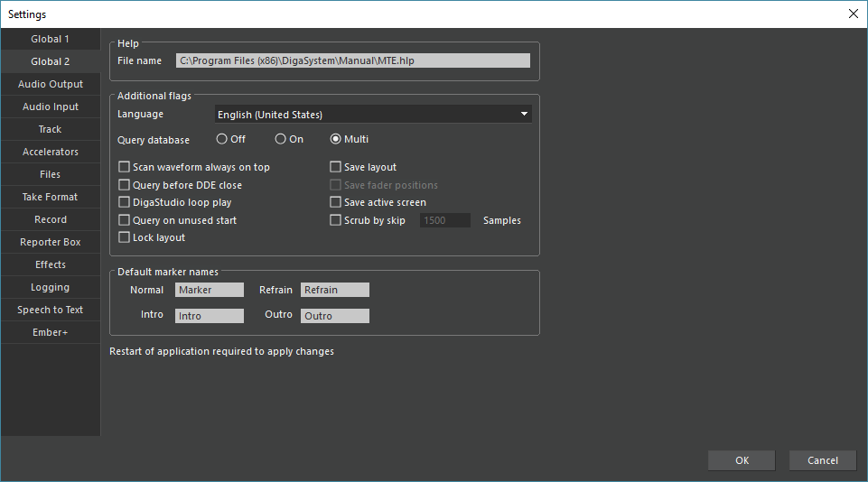Enable Scan waveform always on top

pyautogui.click(x=125, y=167)
